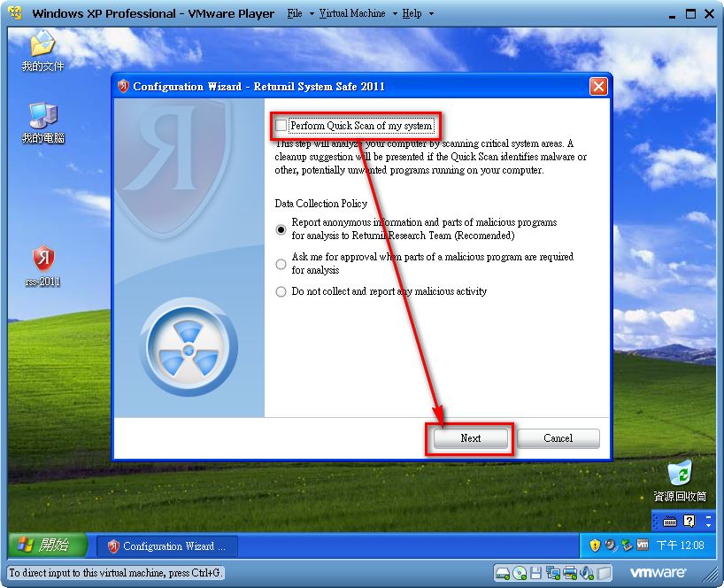Click the Safely Remove Hardware tray icon

627,545
